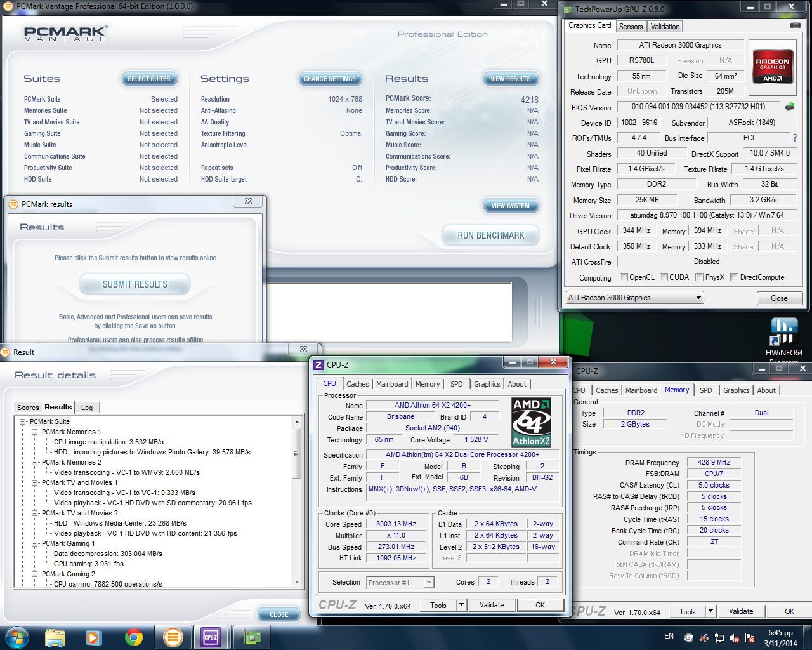Screen dimensions: 812x650
Task: Switch to GPU-Z taskbar button
Action: [x=252, y=637]
